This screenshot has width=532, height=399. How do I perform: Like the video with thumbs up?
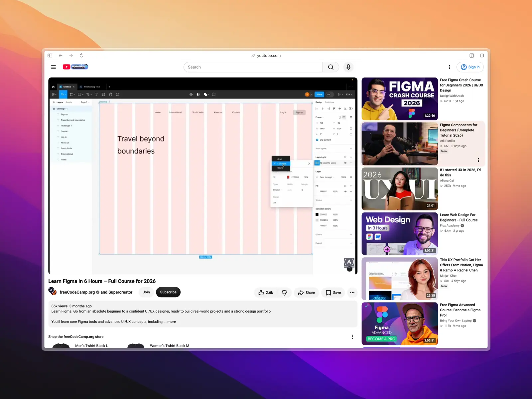point(266,293)
